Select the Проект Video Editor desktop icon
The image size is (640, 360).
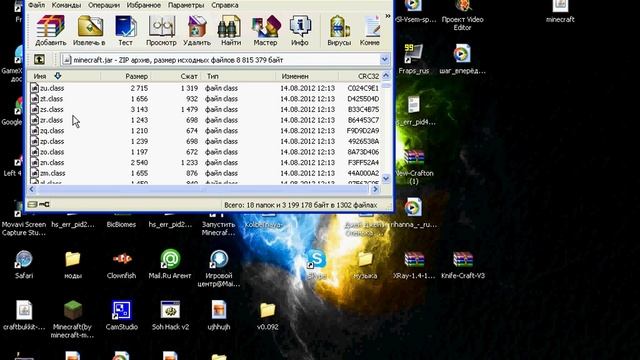point(462,16)
